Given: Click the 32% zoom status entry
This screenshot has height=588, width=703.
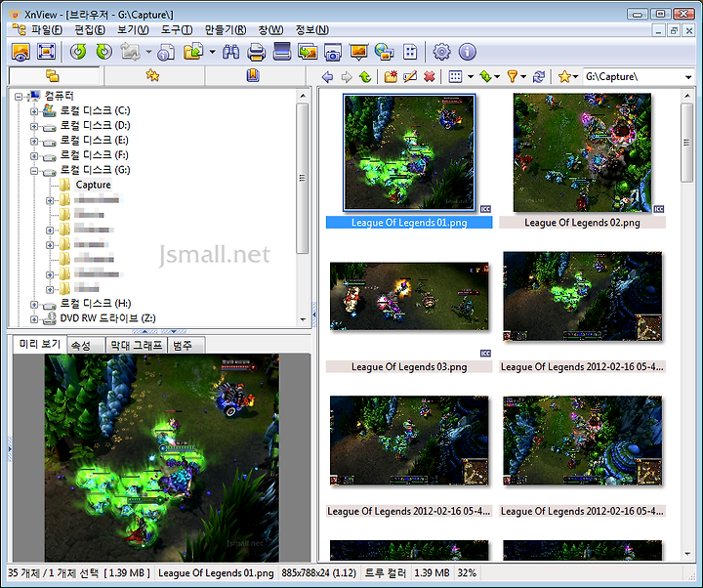Looking at the screenshot, I should [467, 573].
